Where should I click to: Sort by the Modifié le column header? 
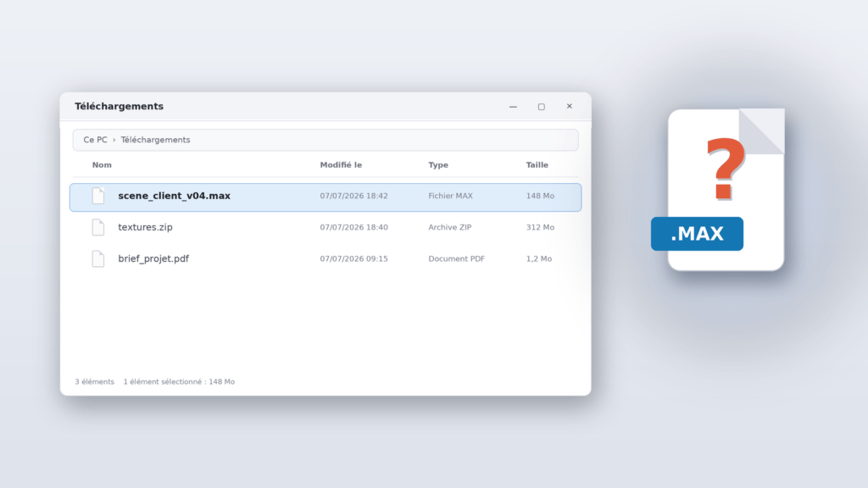tap(341, 165)
